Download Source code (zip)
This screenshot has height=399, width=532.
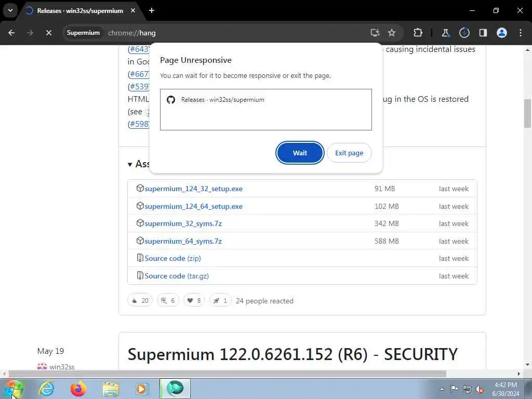click(172, 258)
